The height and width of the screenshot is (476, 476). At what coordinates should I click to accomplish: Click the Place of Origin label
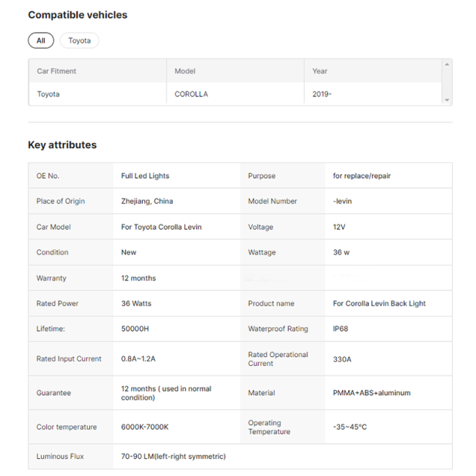click(61, 202)
